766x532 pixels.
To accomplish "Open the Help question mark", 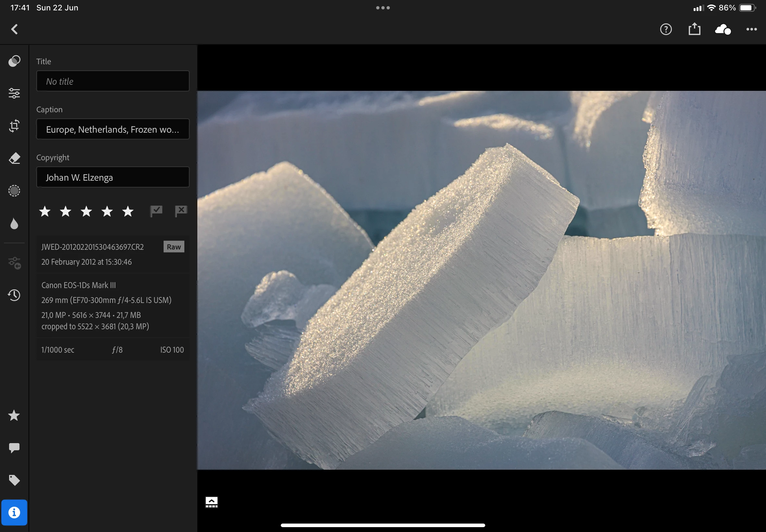I will (666, 29).
